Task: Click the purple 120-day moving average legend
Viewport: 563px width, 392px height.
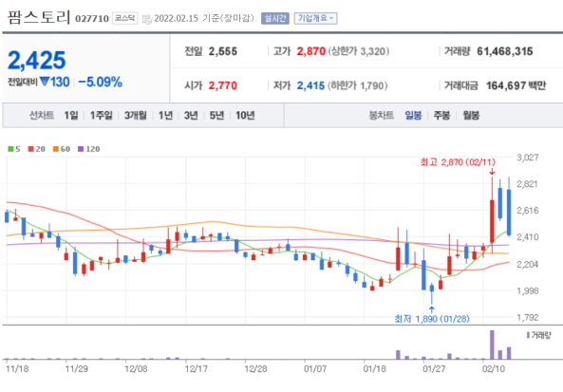Action: click(x=88, y=149)
